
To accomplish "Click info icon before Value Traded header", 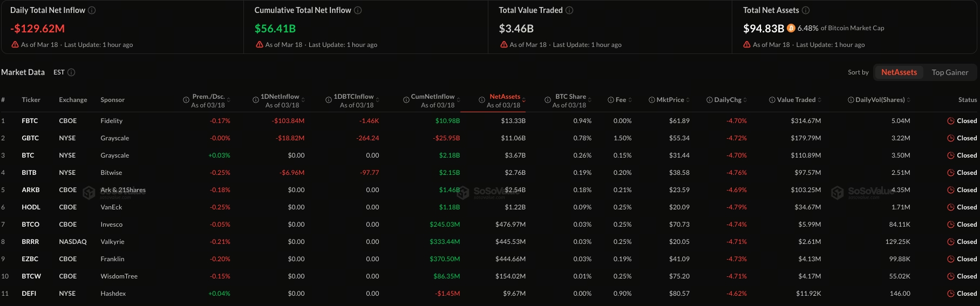I will 772,100.
